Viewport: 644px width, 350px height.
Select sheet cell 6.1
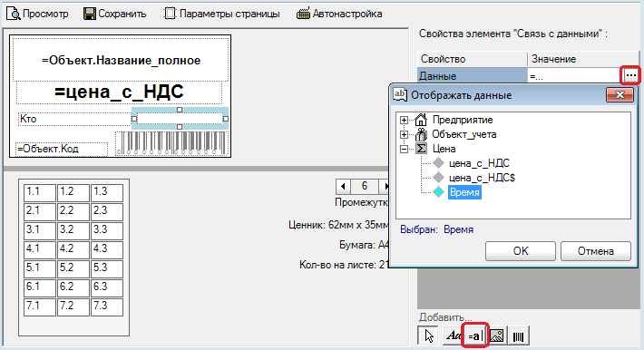tap(39, 287)
